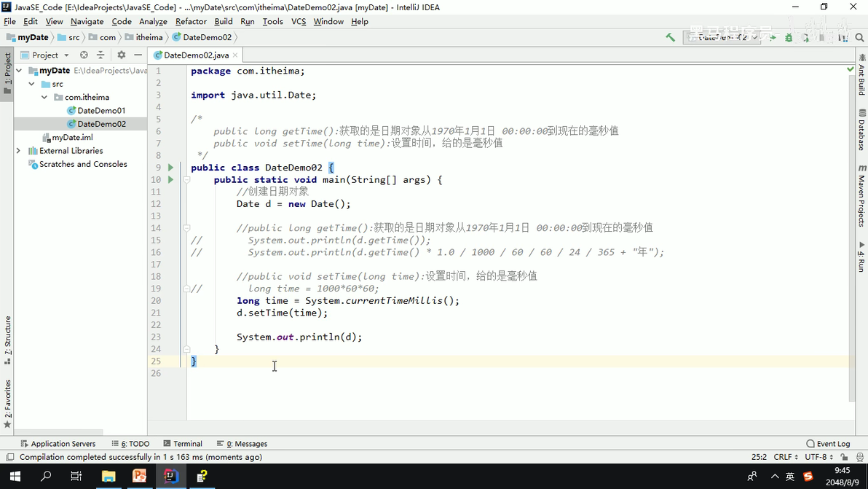Toggle code folding marker at main method line
Screen dimensions: 868x489
tap(186, 179)
